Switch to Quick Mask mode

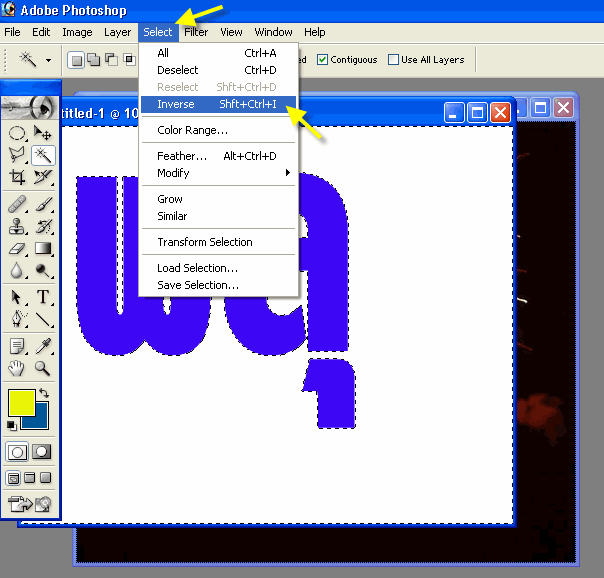(x=41, y=452)
